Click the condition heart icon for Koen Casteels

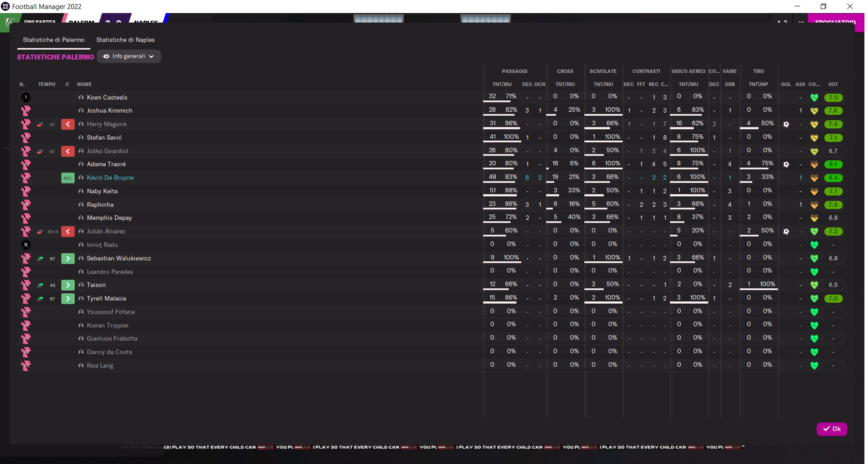814,97
